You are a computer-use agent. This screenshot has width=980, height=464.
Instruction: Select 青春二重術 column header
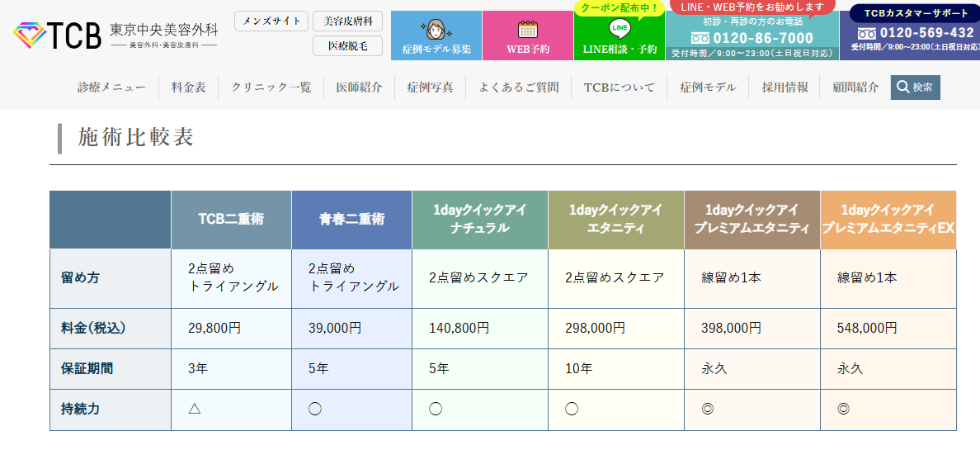pos(352,220)
